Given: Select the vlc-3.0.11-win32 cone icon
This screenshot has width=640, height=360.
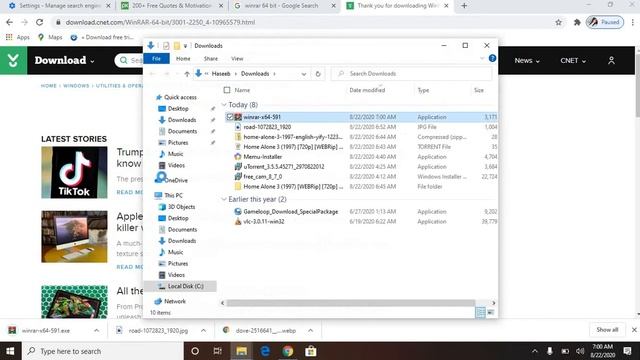Looking at the screenshot, I should (238, 222).
